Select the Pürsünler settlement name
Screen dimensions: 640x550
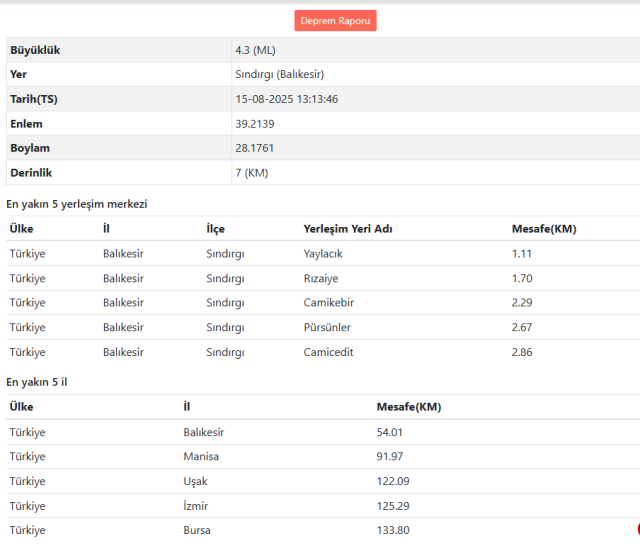point(327,327)
